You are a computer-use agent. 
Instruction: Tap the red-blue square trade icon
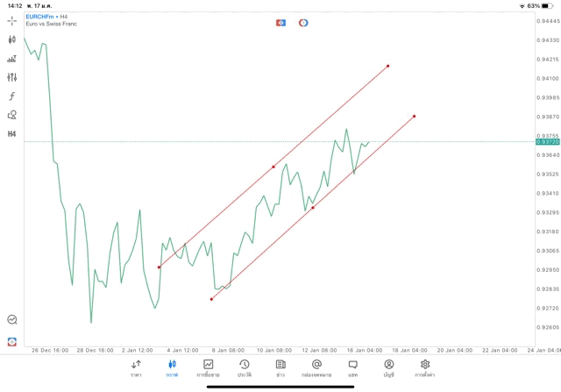tap(280, 23)
